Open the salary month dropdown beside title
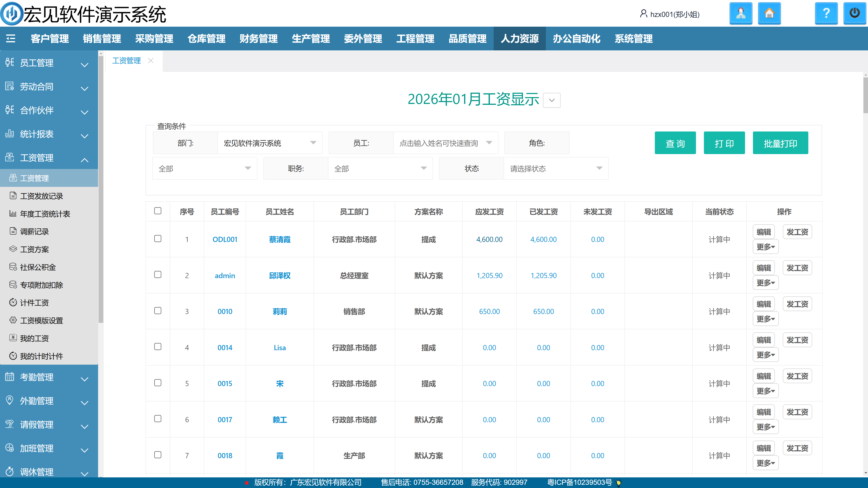868x488 pixels. (552, 100)
